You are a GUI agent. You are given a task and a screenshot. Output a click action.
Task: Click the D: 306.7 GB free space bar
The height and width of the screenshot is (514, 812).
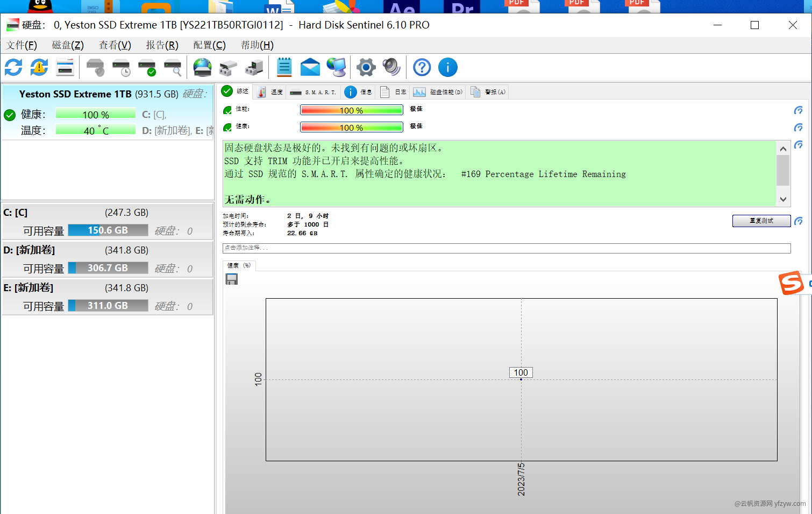point(108,268)
